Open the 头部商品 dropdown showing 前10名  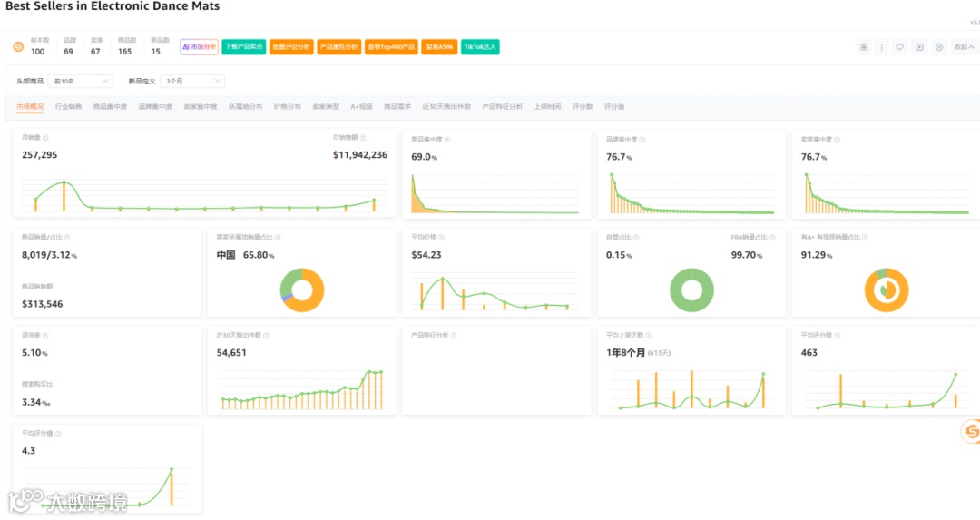click(80, 82)
